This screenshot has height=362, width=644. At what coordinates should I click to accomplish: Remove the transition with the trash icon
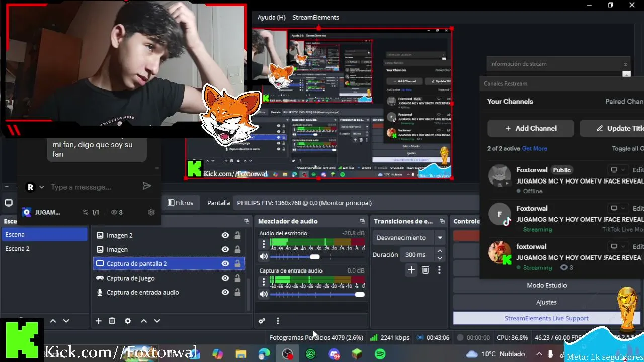click(425, 270)
